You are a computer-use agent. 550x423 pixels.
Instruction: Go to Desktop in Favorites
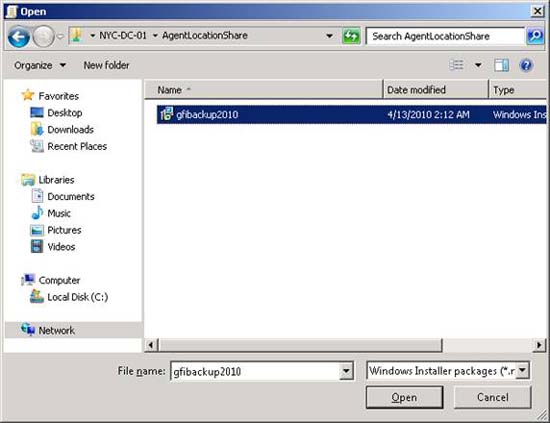pos(65,113)
